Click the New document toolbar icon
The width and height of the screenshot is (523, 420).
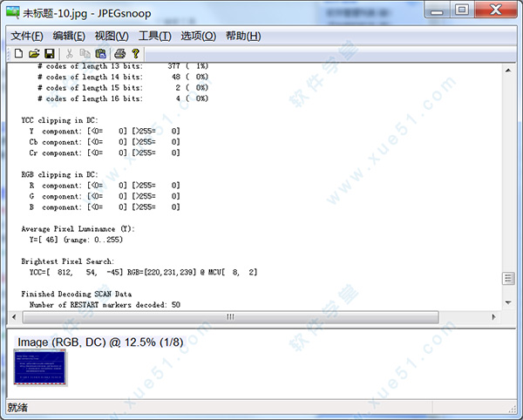coord(18,53)
